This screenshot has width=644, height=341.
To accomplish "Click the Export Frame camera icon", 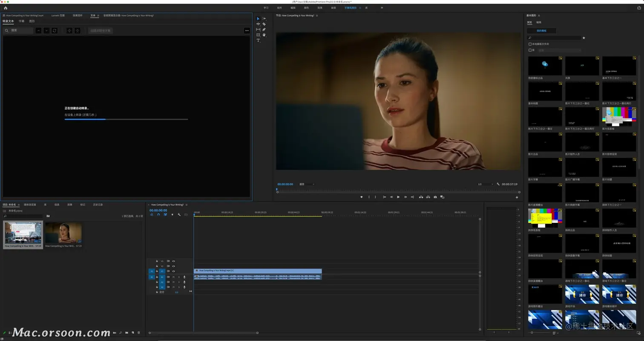I will tap(435, 197).
